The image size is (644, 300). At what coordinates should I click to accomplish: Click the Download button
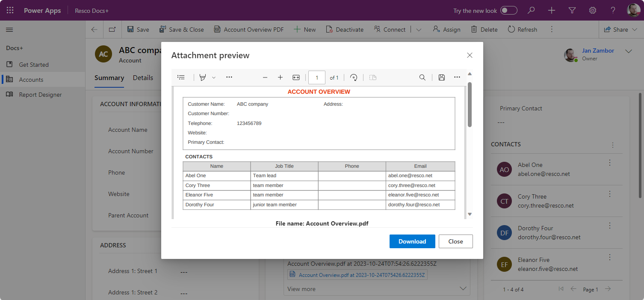point(412,241)
